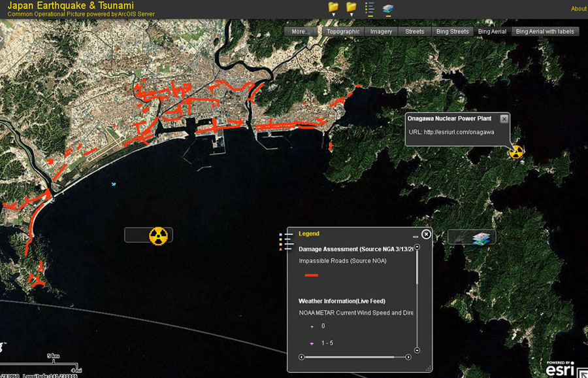Open the More... basemap options
This screenshot has width=588, height=378.
[x=301, y=31]
